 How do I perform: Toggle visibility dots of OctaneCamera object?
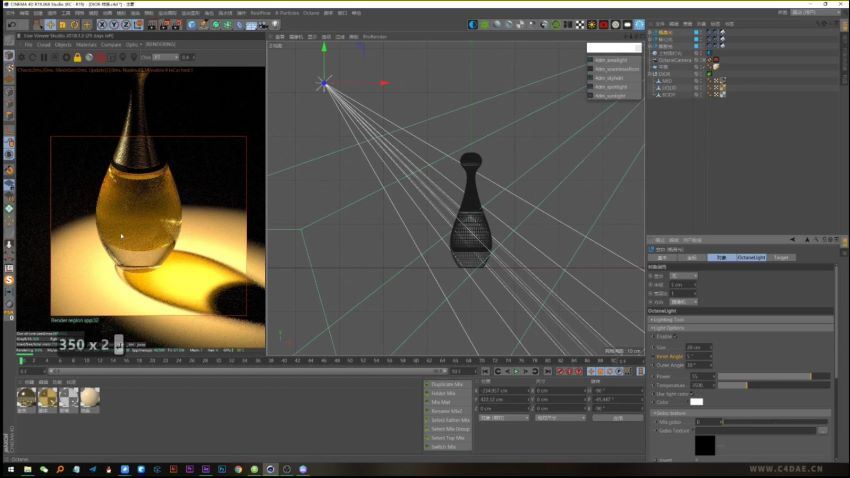click(698, 60)
